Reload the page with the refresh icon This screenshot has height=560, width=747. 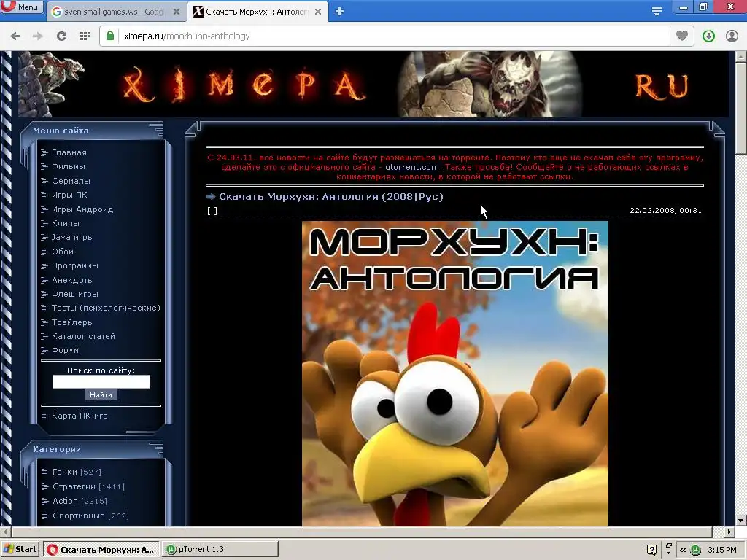61,36
